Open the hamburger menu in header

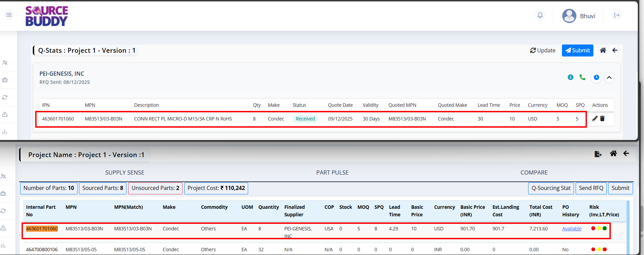[x=9, y=15]
